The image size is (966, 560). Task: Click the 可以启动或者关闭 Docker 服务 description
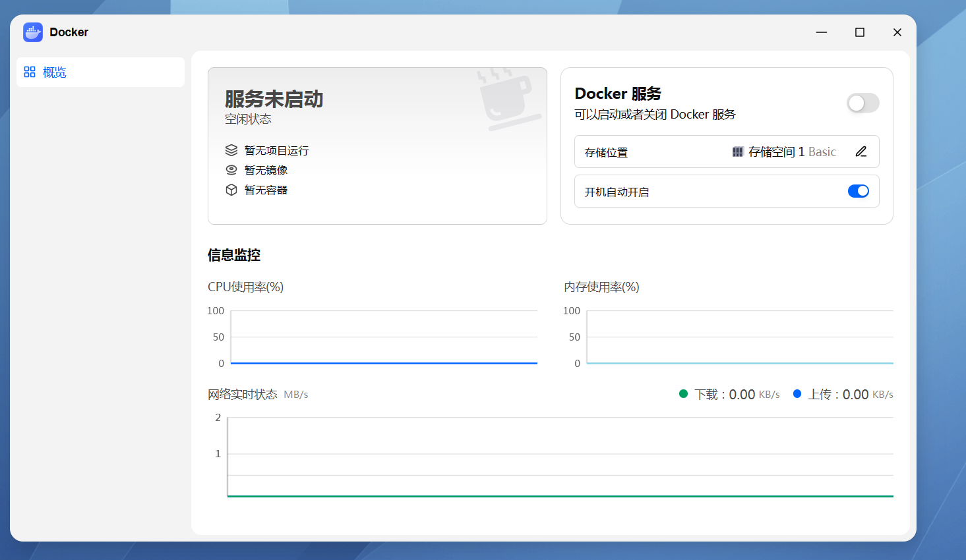point(655,114)
